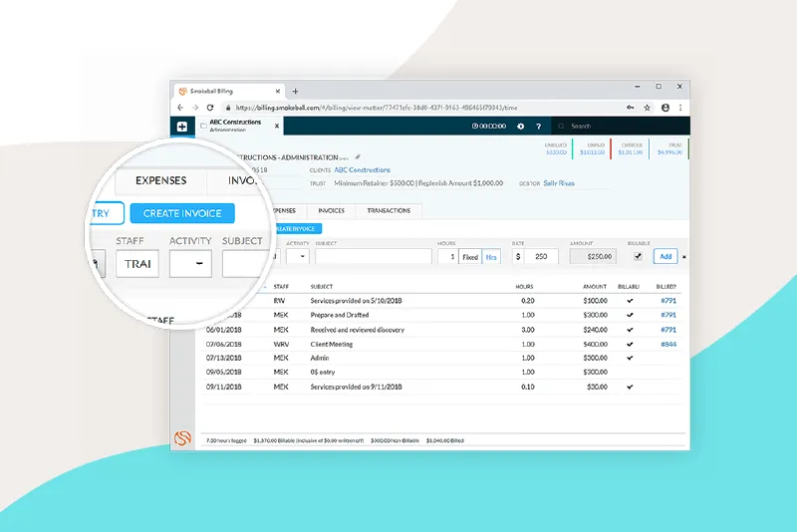The height and width of the screenshot is (532, 797).
Task: Bookmark this page with the star icon
Action: click(x=647, y=108)
